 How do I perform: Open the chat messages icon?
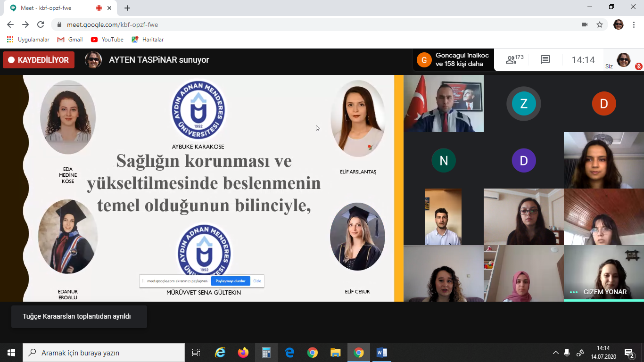(x=545, y=60)
